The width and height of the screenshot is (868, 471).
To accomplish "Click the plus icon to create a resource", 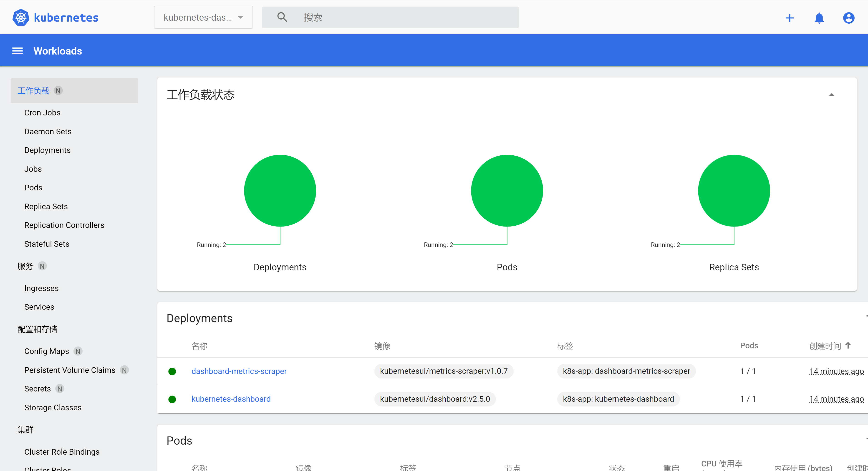I will [x=790, y=18].
